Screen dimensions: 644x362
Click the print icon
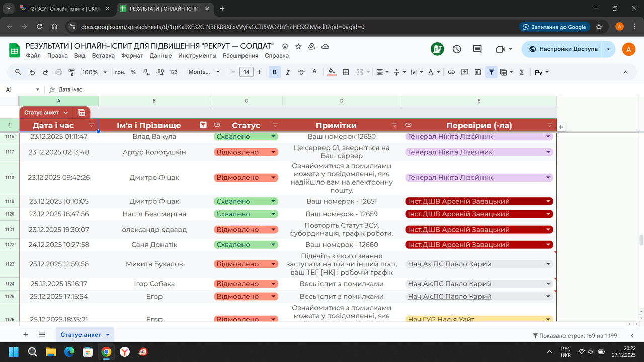tap(58, 72)
